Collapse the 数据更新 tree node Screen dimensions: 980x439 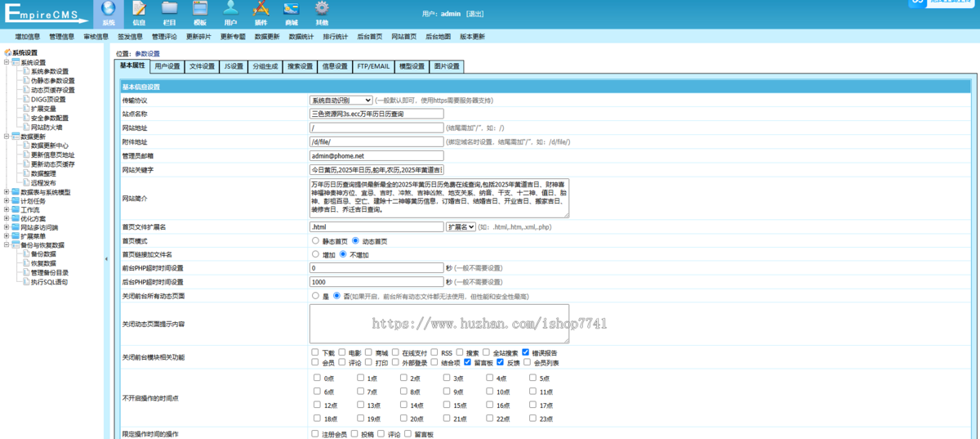(7, 137)
